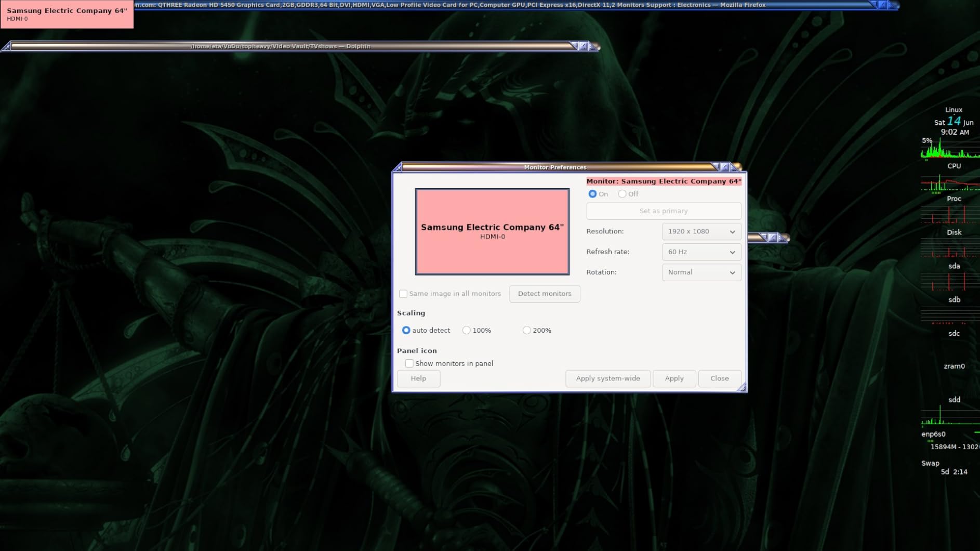
Task: Click the Dolphin titlebar maximize icon
Action: tap(583, 46)
